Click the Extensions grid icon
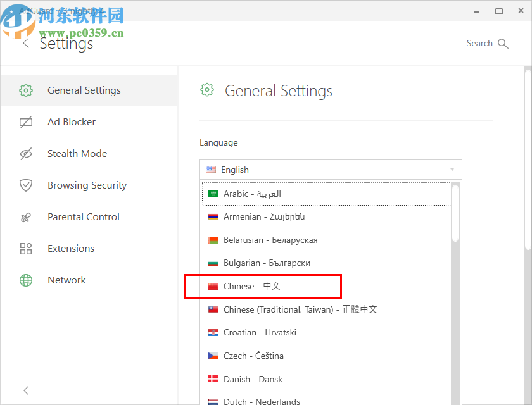 click(26, 248)
